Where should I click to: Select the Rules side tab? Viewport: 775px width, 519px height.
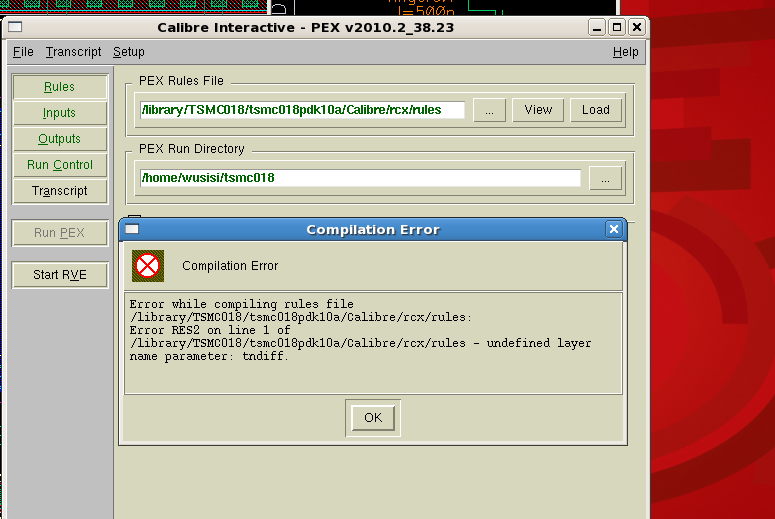coord(59,87)
